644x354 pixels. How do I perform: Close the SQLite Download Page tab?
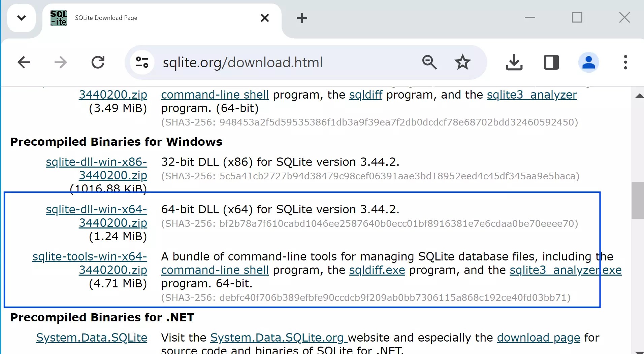[x=265, y=18]
